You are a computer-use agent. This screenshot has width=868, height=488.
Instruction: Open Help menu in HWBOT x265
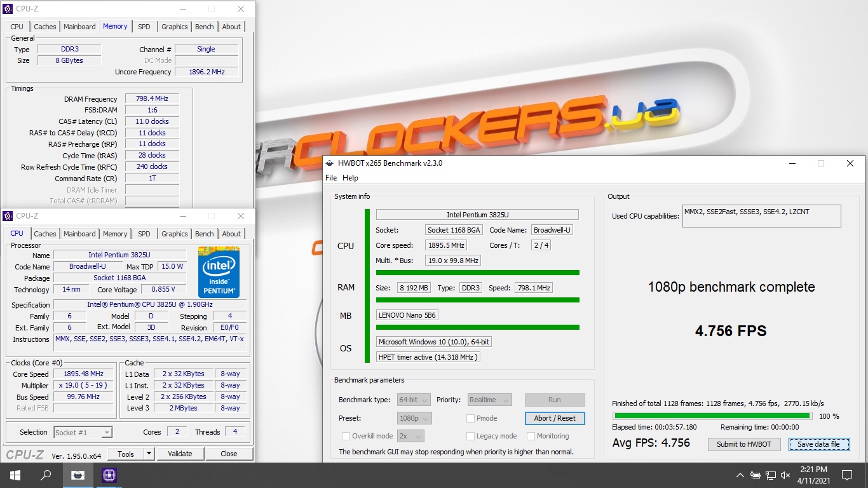tap(350, 178)
